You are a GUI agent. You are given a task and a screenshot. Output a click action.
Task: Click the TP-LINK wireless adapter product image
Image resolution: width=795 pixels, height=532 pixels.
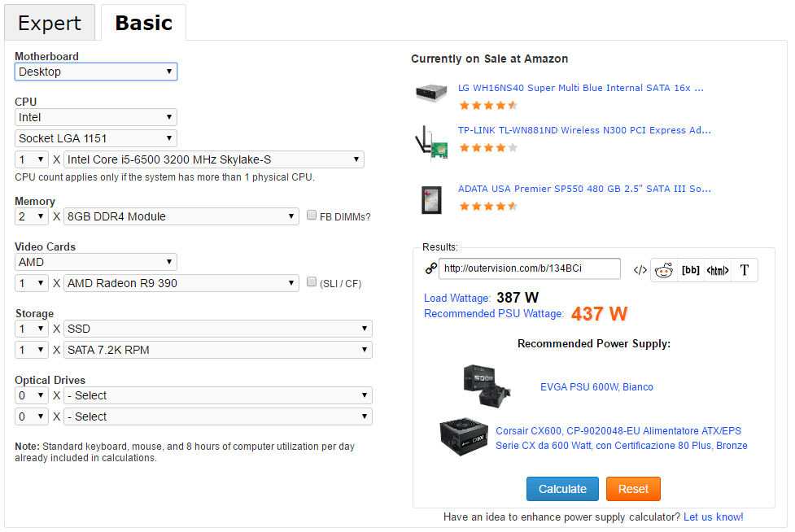tap(431, 143)
